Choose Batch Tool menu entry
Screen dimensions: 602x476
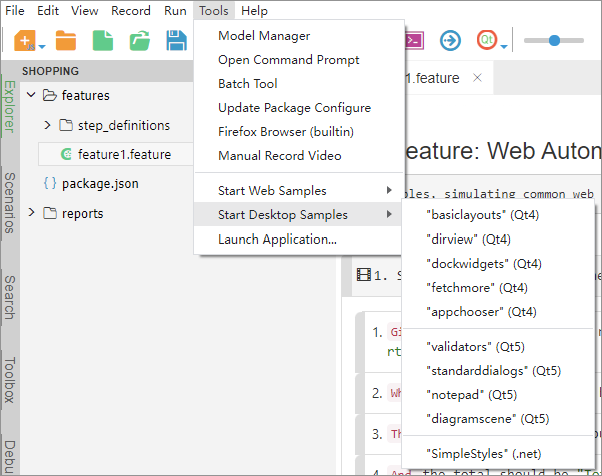(x=299, y=84)
